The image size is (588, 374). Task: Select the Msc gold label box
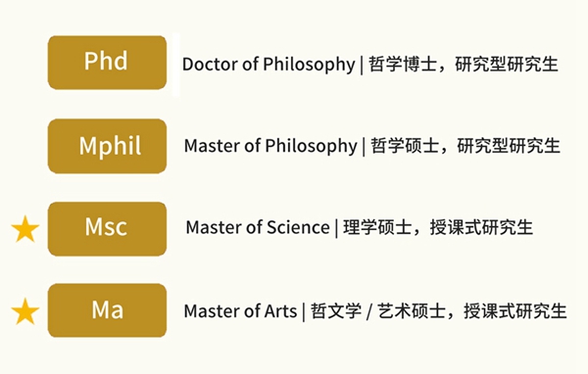pyautogui.click(x=107, y=229)
